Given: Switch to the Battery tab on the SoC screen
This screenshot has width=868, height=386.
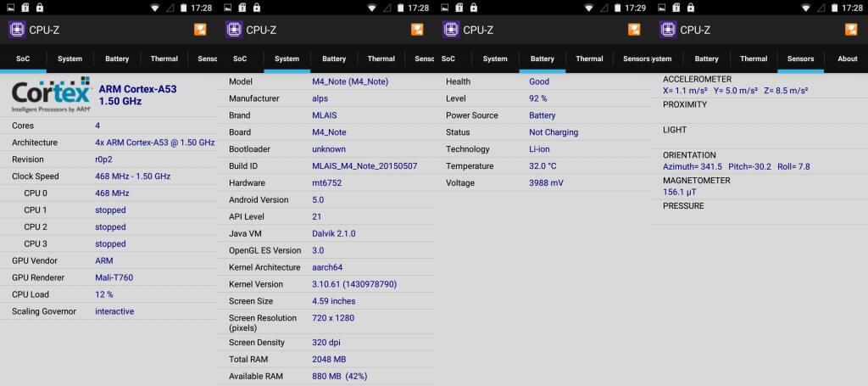Looking at the screenshot, I should click(x=117, y=59).
